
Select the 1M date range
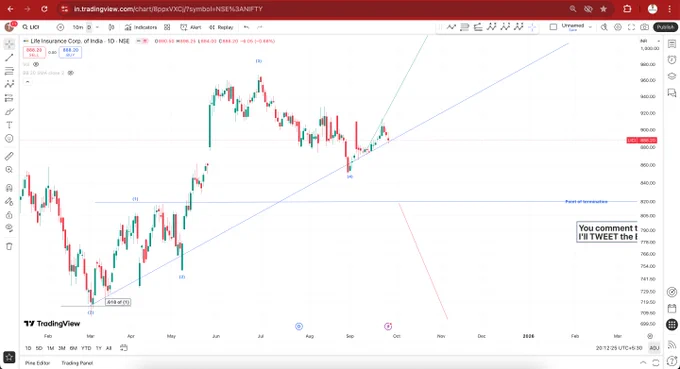tap(50, 348)
